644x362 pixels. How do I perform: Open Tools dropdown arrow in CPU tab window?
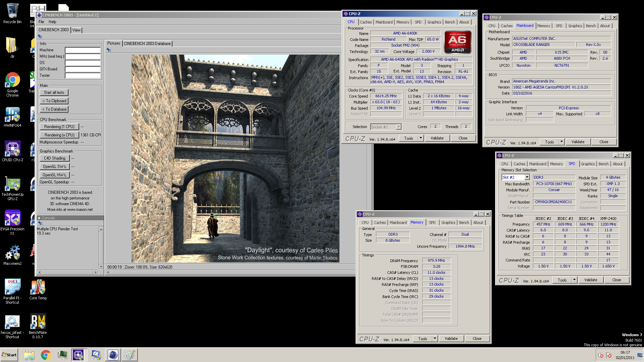click(x=421, y=138)
